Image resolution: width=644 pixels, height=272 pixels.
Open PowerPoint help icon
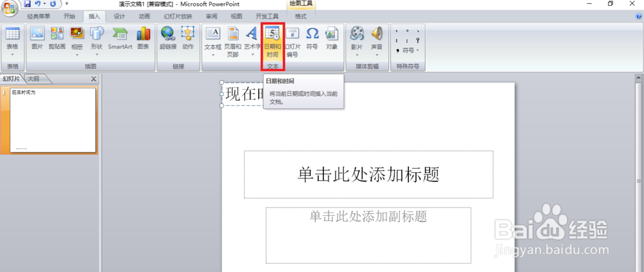click(638, 16)
